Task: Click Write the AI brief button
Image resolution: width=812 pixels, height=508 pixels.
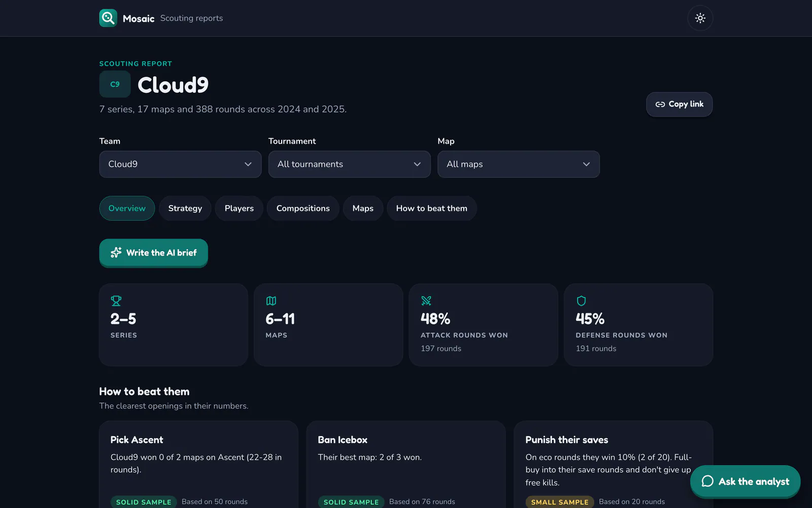Action: click(154, 252)
